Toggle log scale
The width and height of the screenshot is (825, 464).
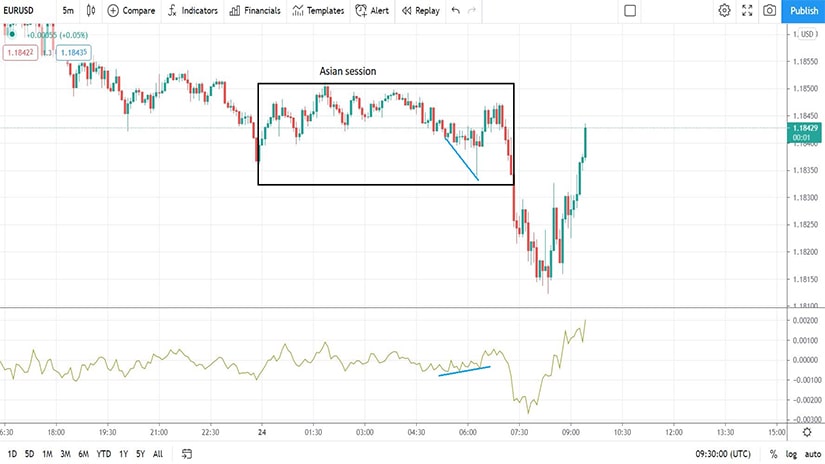coord(790,454)
